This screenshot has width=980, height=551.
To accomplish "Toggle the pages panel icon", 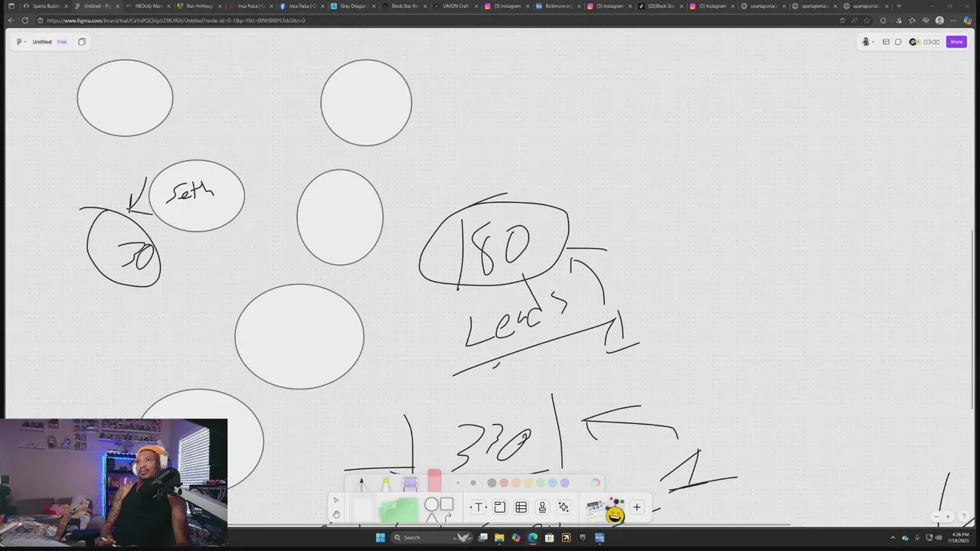I will [82, 42].
